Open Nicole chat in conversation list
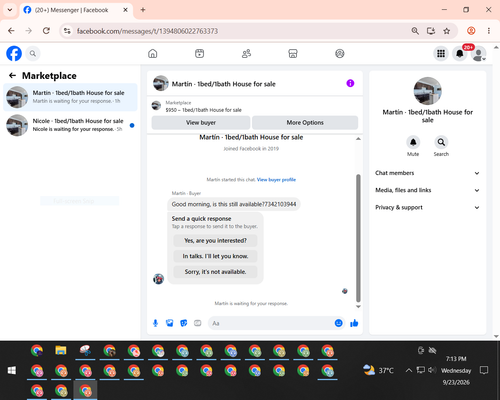Screen dimensions: 500x400 pos(70,125)
